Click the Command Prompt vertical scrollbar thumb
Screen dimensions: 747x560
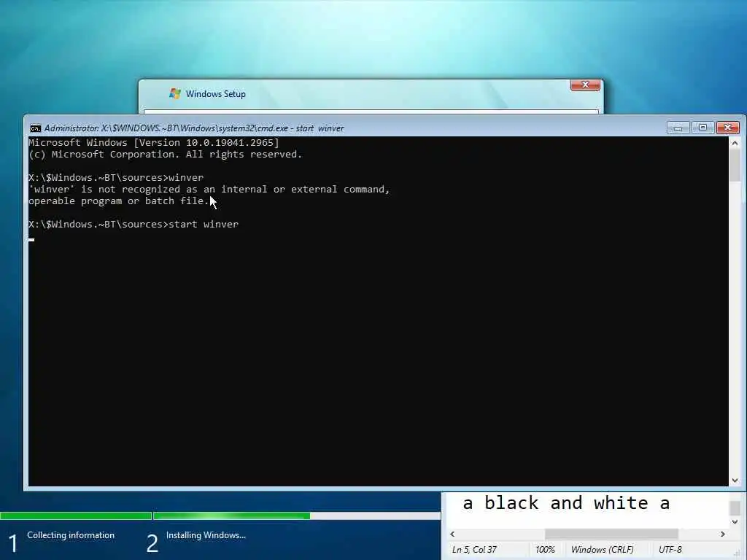tap(735, 166)
